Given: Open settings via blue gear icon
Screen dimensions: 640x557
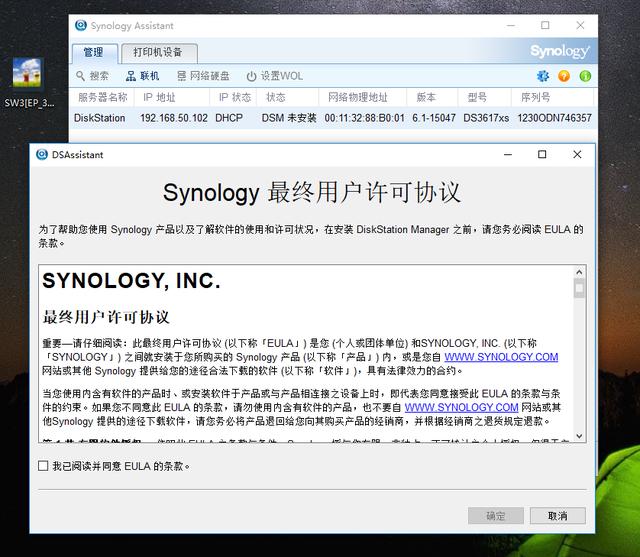Looking at the screenshot, I should coord(542,76).
